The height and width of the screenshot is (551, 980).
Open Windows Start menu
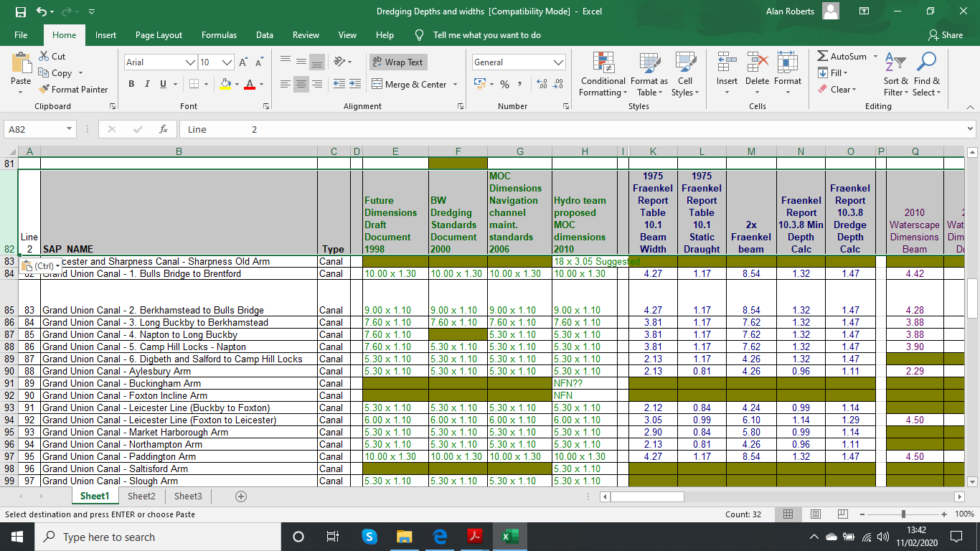coord(17,537)
